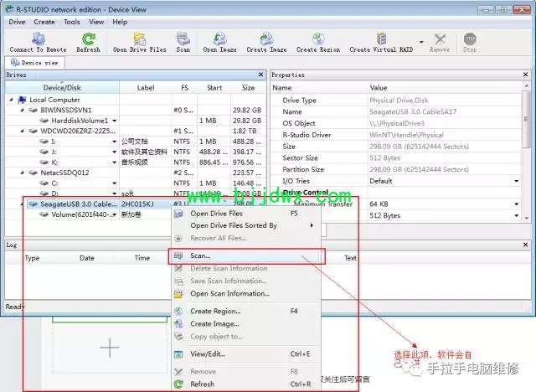Click the Open Scan Information folder icon
Image resolution: width=536 pixels, height=392 pixels.
coord(178,294)
